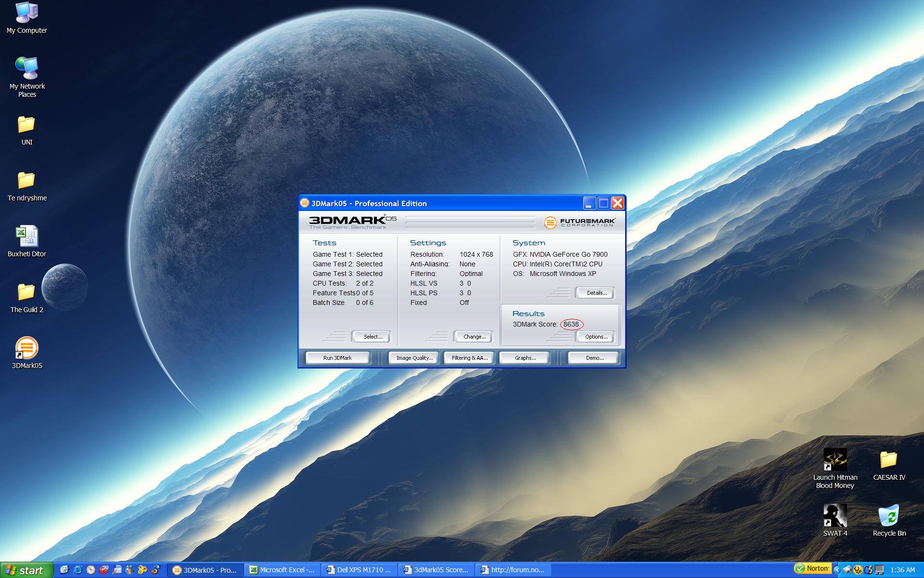This screenshot has width=924, height=578.
Task: Click the yellow stethoscope tray icon
Action: (858, 570)
